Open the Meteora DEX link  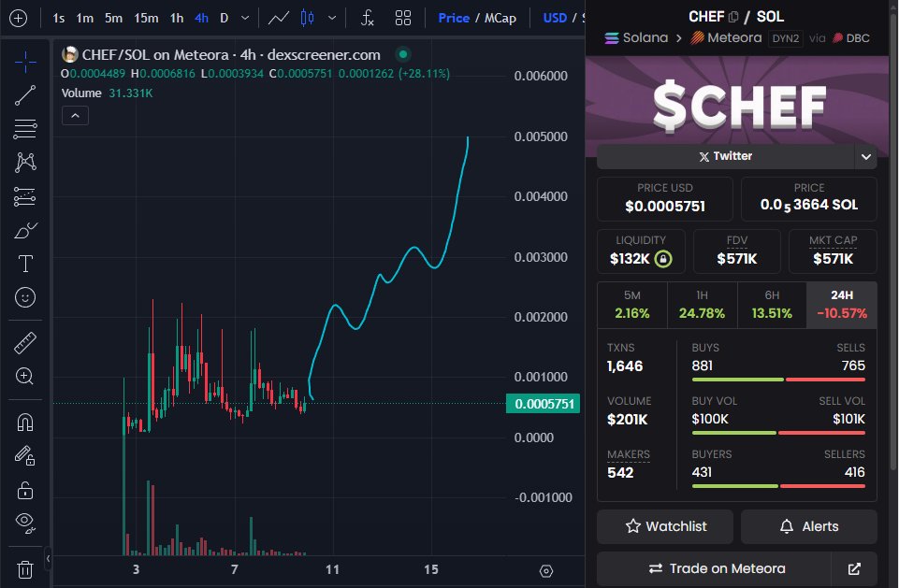[x=726, y=37]
